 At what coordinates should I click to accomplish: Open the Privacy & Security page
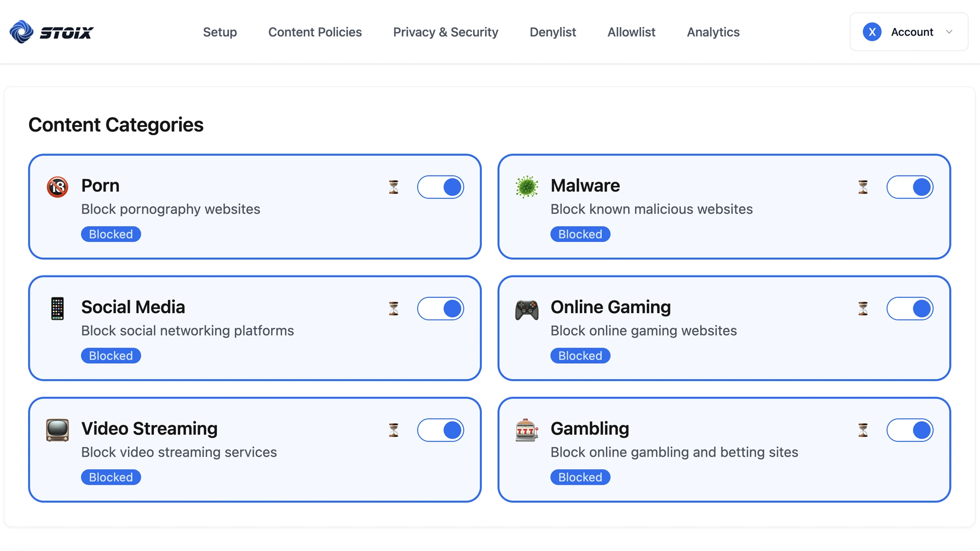[446, 32]
